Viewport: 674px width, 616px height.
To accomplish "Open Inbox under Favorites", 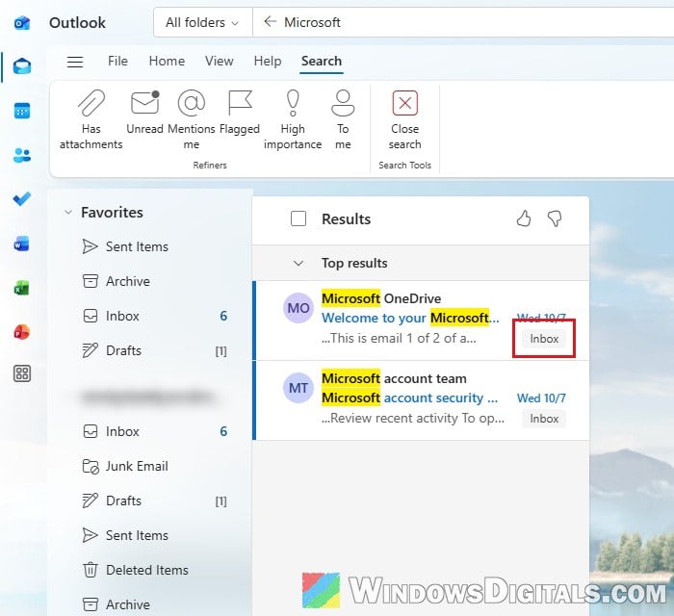I will [x=150, y=316].
